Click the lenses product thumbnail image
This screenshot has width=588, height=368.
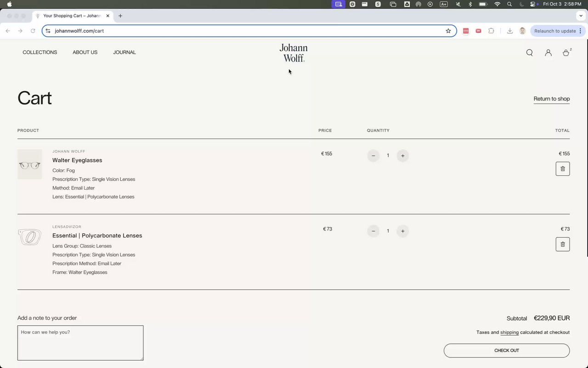(30, 237)
